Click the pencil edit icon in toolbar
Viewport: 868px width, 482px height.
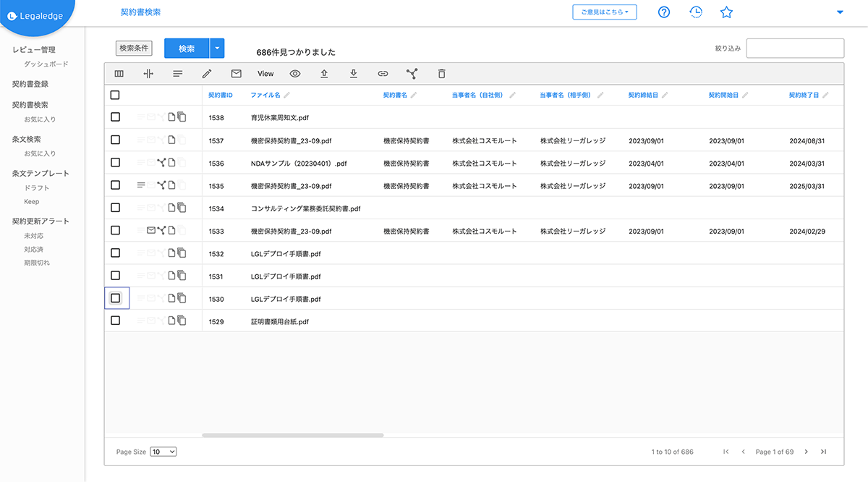[x=207, y=74]
